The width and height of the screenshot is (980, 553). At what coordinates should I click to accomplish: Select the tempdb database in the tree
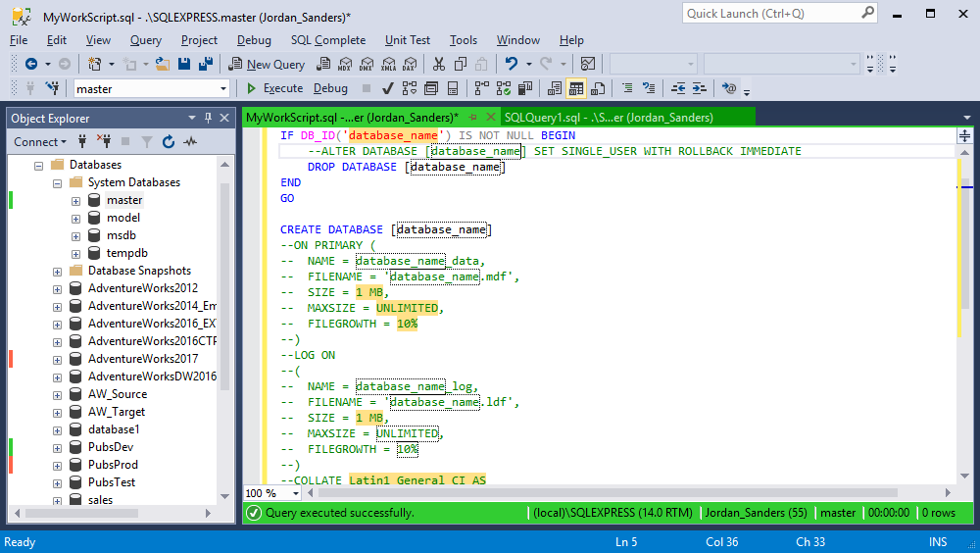(x=126, y=253)
